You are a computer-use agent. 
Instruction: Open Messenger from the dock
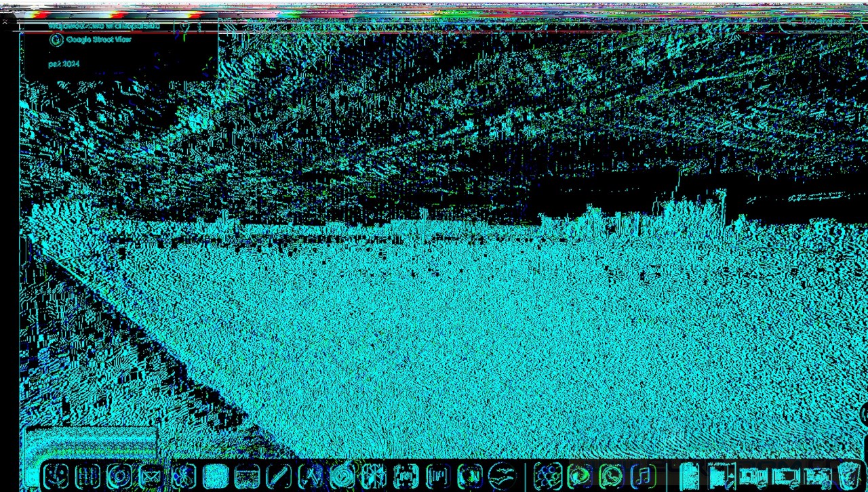click(x=579, y=476)
